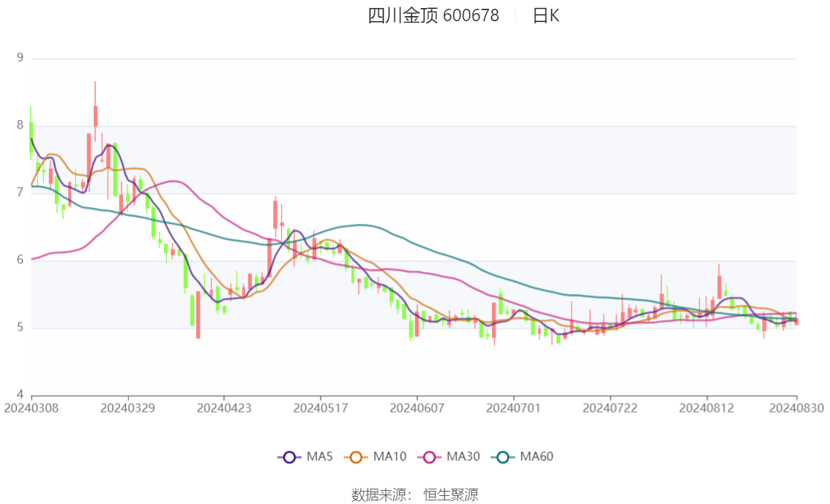Image resolution: width=830 pixels, height=504 pixels.
Task: Click the 20240329 x-axis date label
Action: pos(127,408)
